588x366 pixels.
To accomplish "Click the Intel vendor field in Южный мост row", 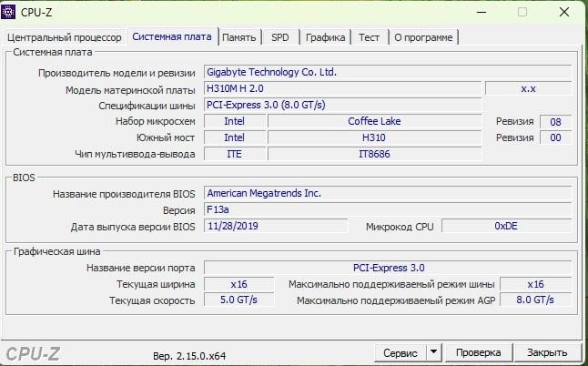I will click(x=235, y=137).
